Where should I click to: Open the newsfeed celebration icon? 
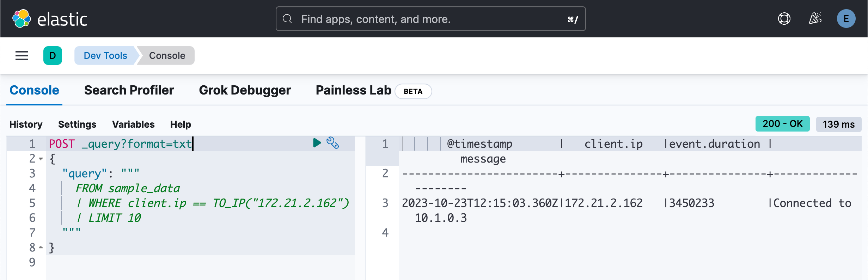(815, 19)
